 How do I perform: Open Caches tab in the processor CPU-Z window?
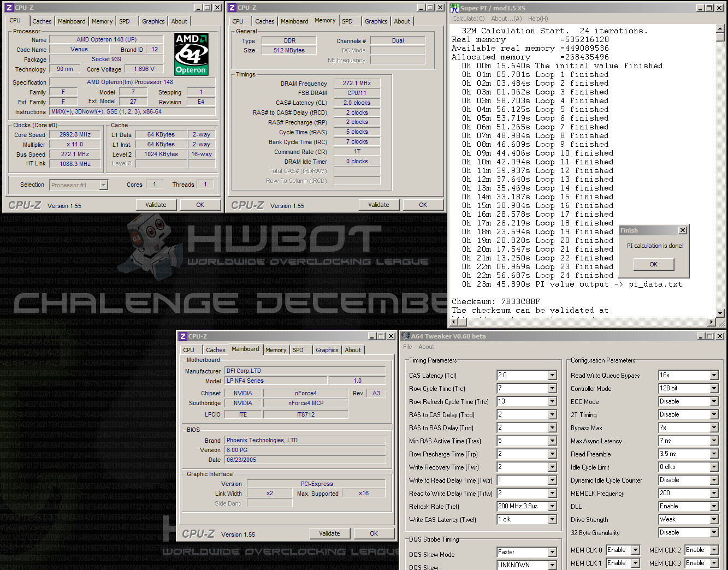click(42, 21)
